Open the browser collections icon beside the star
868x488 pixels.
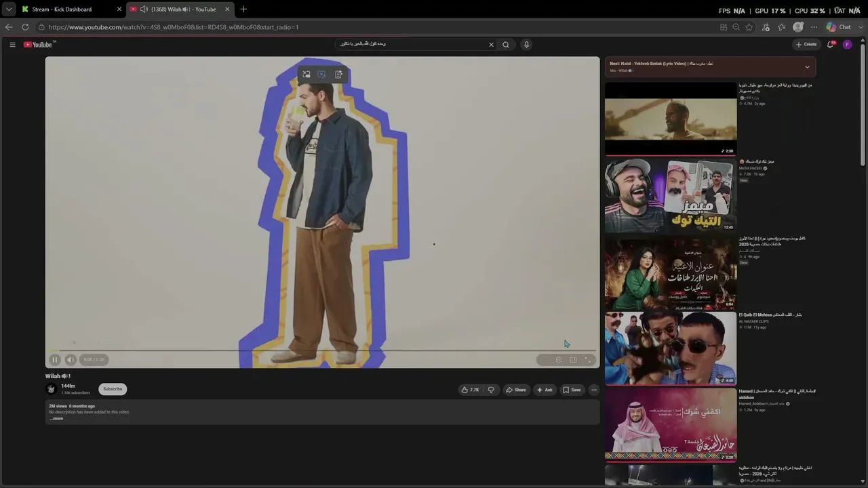pos(782,27)
